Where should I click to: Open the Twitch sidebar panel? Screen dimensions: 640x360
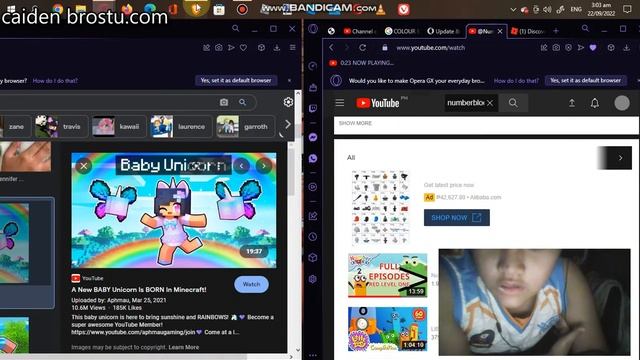click(x=313, y=109)
